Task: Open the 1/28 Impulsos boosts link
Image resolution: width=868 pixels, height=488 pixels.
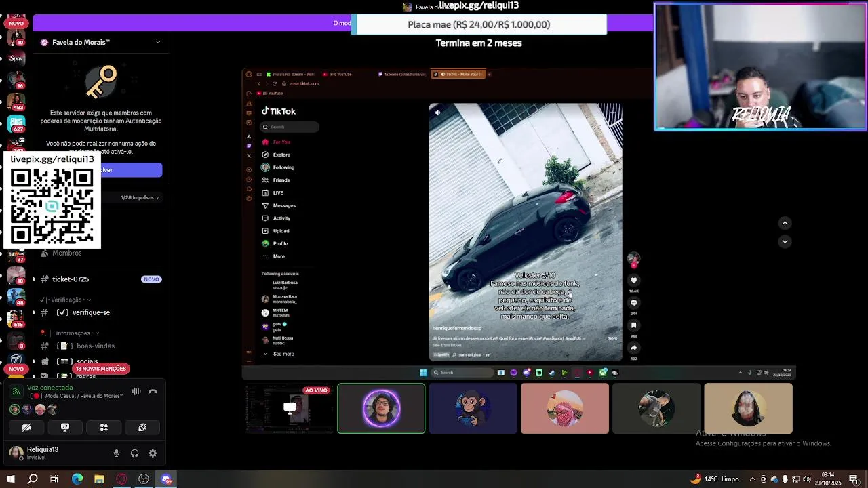Action: click(x=140, y=197)
